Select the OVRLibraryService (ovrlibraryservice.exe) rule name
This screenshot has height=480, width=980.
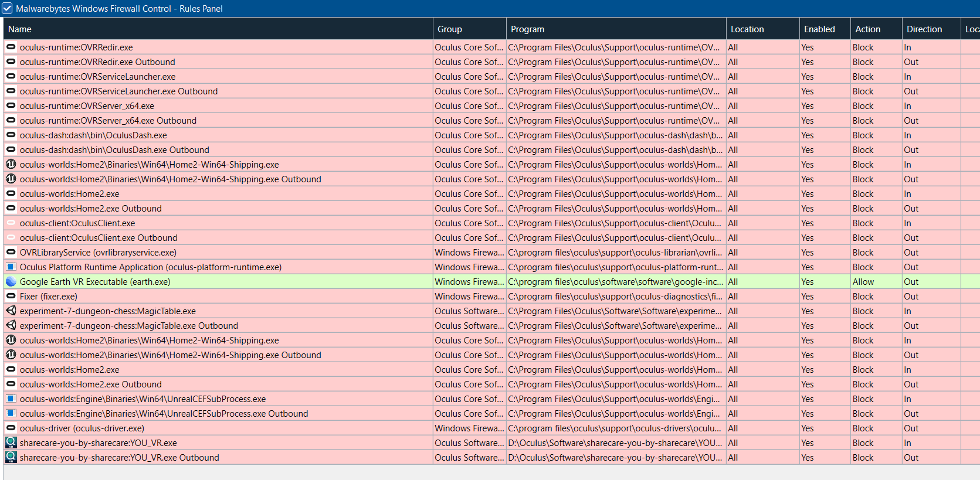pos(98,253)
